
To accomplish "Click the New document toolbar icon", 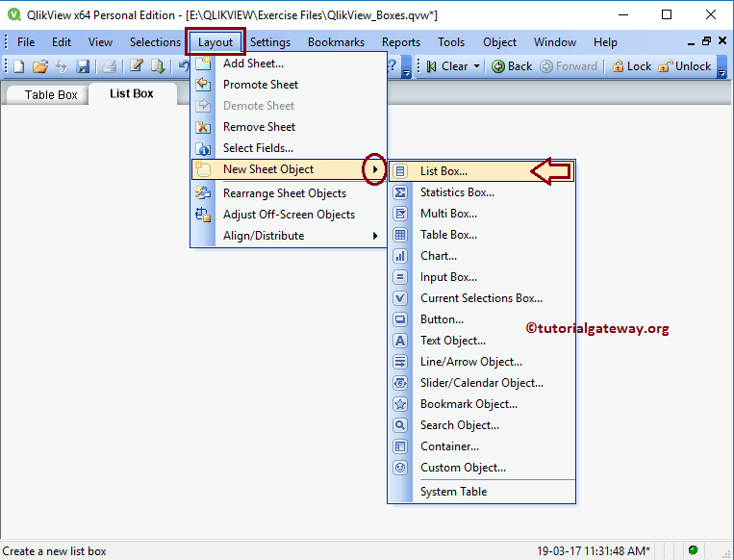I will (x=18, y=66).
